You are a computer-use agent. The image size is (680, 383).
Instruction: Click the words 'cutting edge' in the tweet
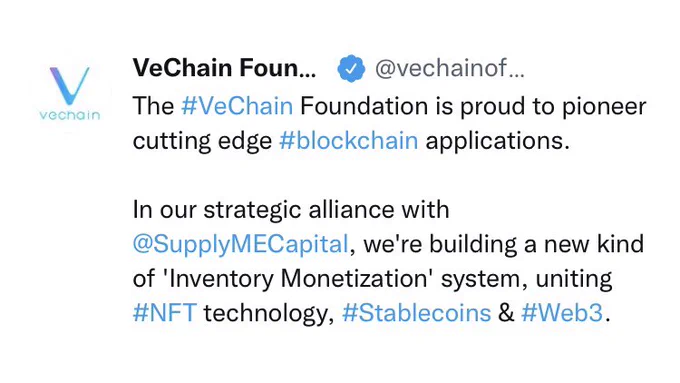coord(202,141)
